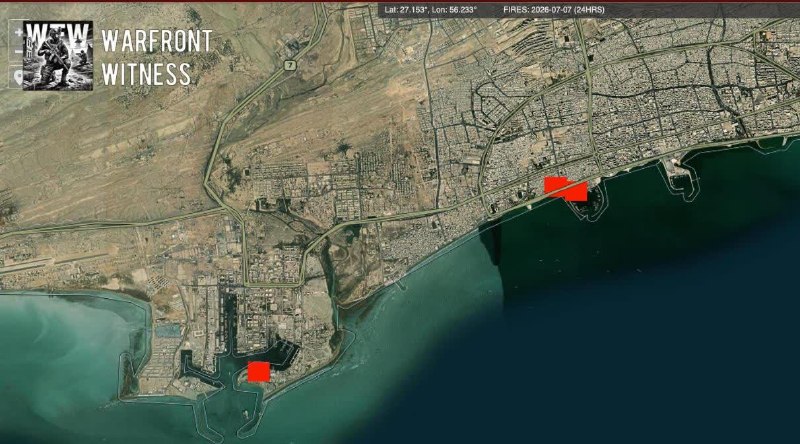Click the lower-right red fire marker on the eastern pier
The width and height of the screenshot is (800, 444).
tap(577, 191)
